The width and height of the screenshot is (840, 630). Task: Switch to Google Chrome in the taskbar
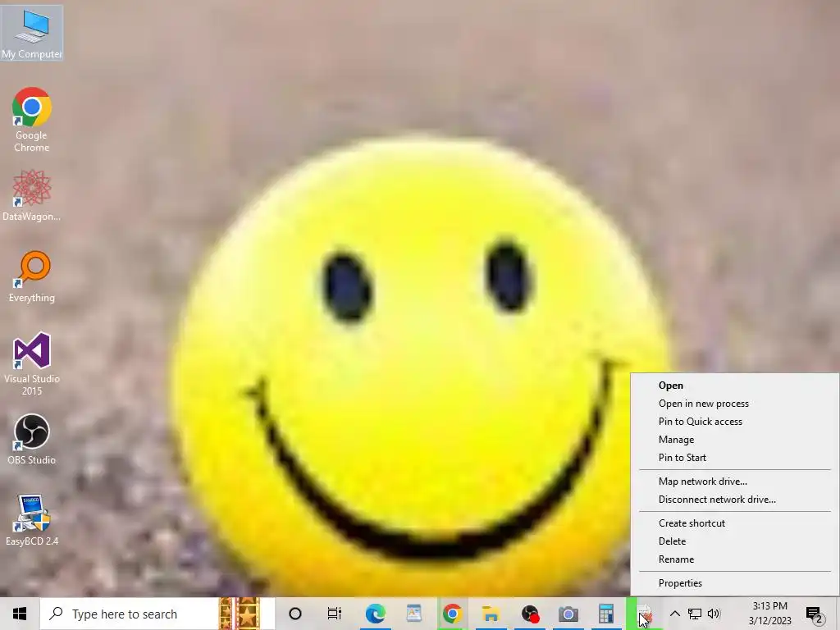452,614
